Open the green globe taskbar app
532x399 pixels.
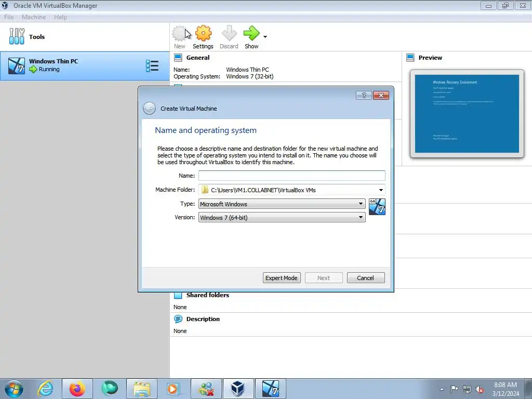(109, 389)
